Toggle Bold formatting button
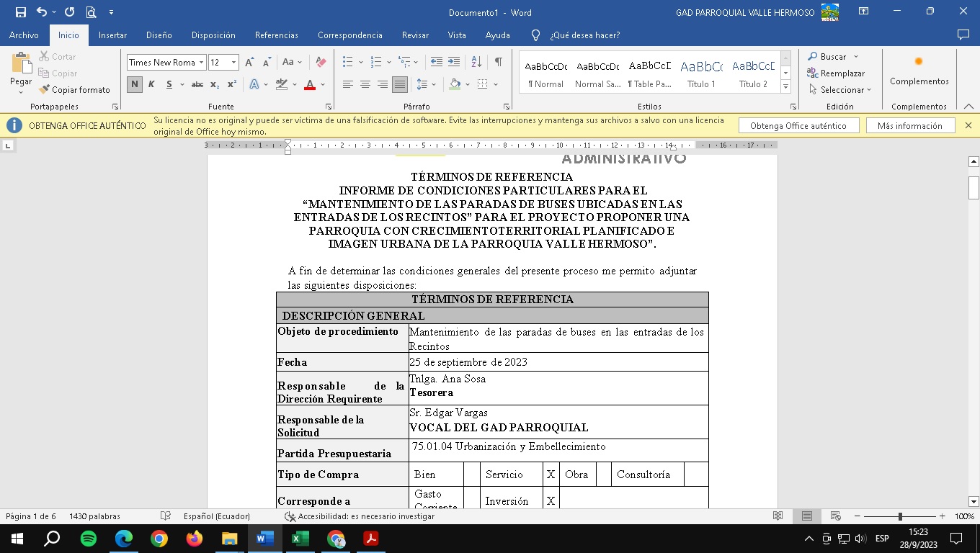The image size is (980, 553). [135, 84]
